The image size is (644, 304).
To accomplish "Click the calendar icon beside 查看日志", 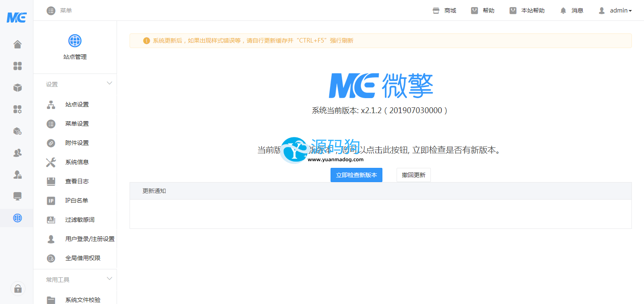I will [51, 181].
